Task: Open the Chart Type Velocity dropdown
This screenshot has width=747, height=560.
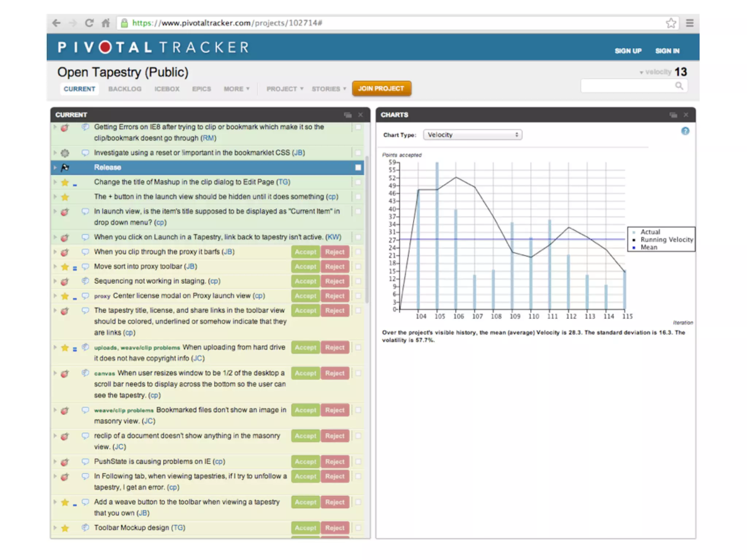Action: tap(472, 135)
